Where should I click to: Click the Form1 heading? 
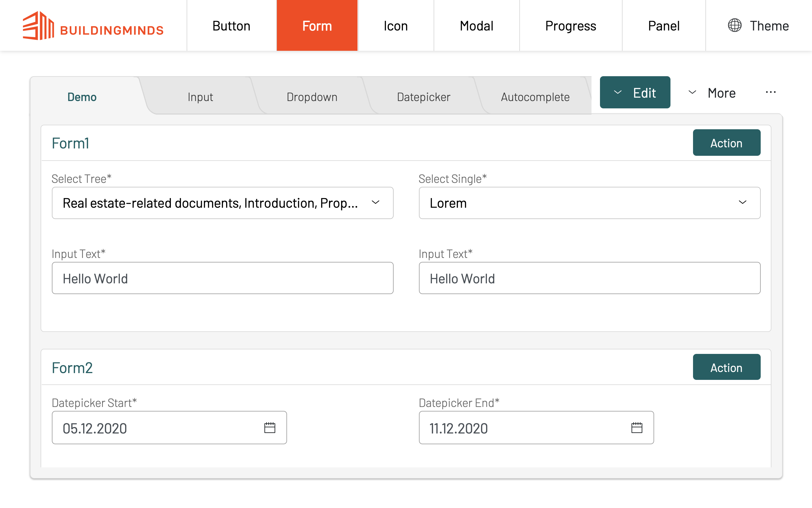tap(70, 143)
